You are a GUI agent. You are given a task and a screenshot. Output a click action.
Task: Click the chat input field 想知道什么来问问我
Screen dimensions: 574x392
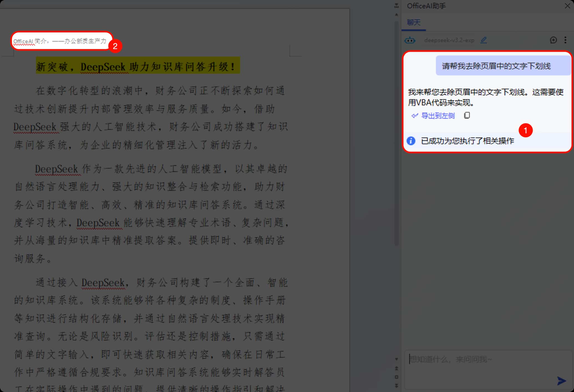471,359
